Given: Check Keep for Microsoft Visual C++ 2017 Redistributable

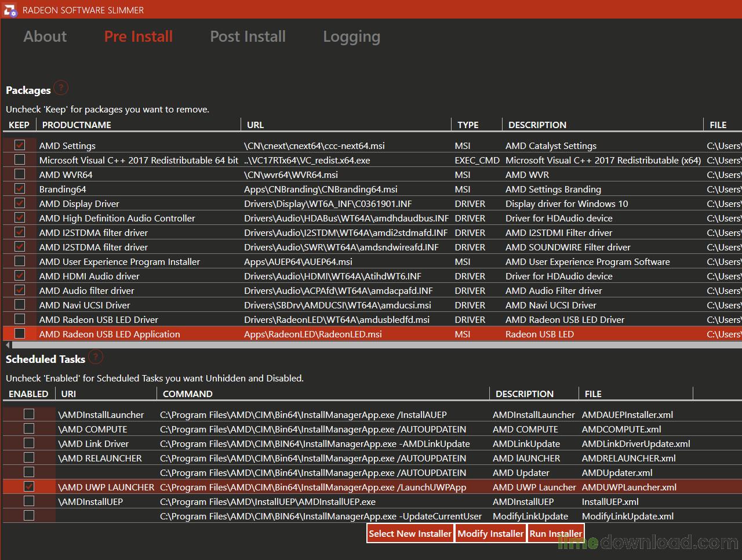Looking at the screenshot, I should point(20,159).
